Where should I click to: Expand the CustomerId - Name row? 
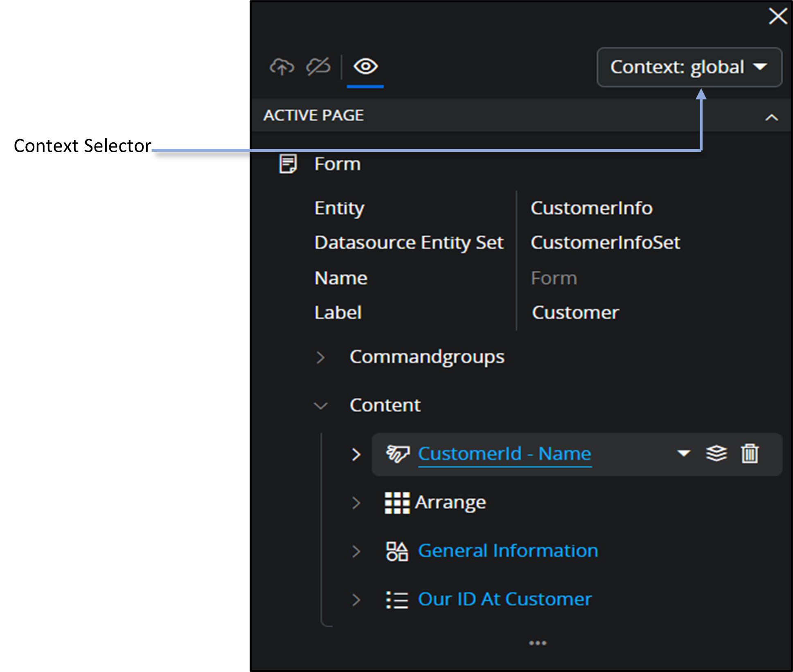[x=356, y=454]
